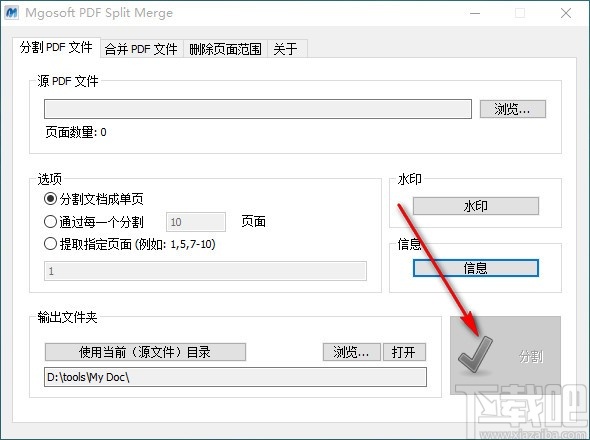Minimize the Mgosoft PDF Split Merge window
Viewport: 590px width, 440px height.
click(475, 13)
